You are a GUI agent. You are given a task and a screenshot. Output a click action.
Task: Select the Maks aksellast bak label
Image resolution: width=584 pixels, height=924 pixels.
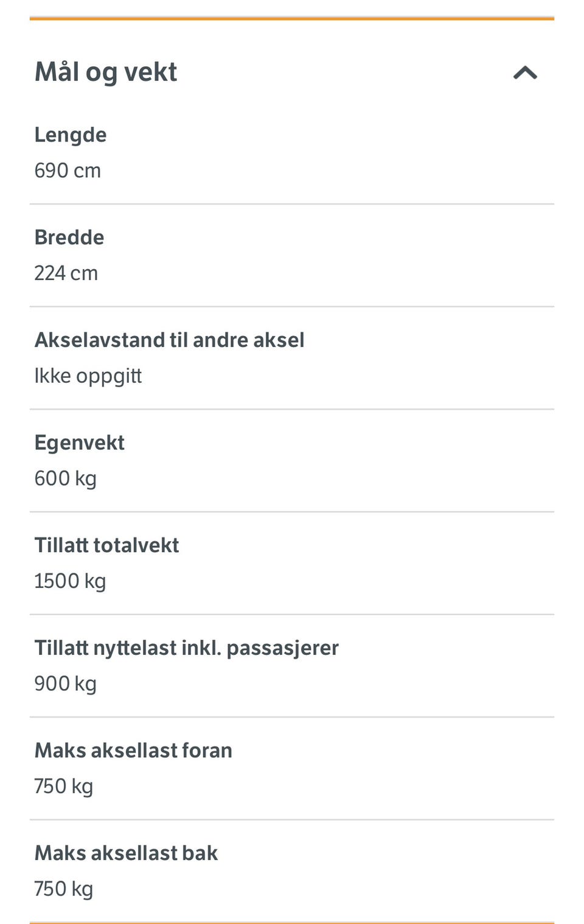pyautogui.click(x=126, y=853)
